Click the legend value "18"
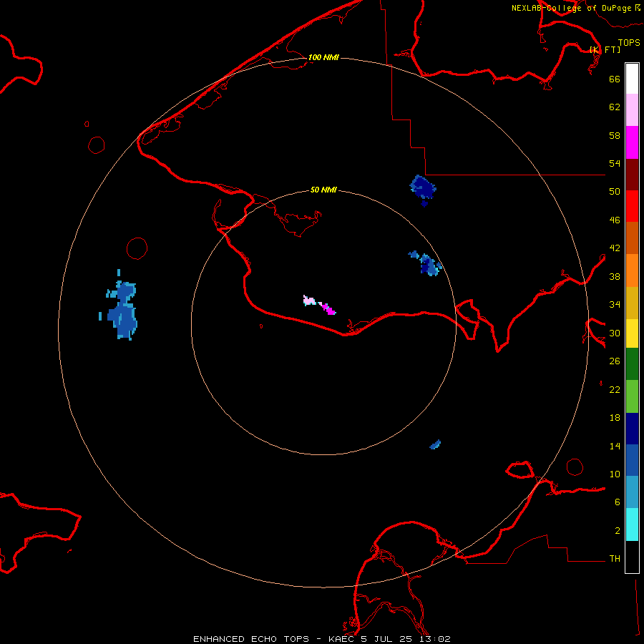 (615, 418)
